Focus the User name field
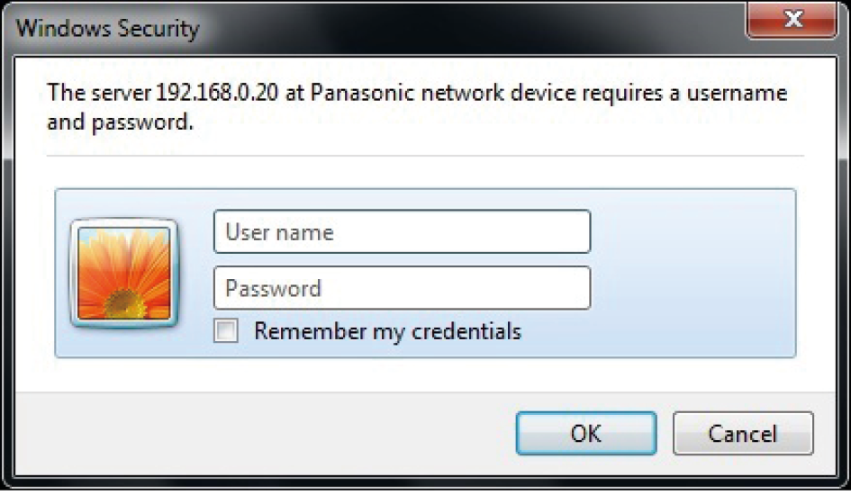Image resolution: width=851 pixels, height=504 pixels. [402, 232]
